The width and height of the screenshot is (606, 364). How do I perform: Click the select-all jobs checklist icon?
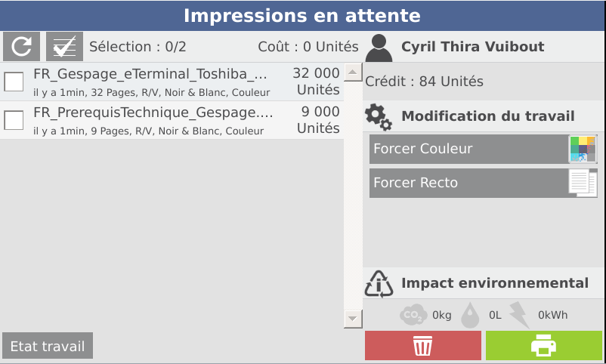point(64,46)
